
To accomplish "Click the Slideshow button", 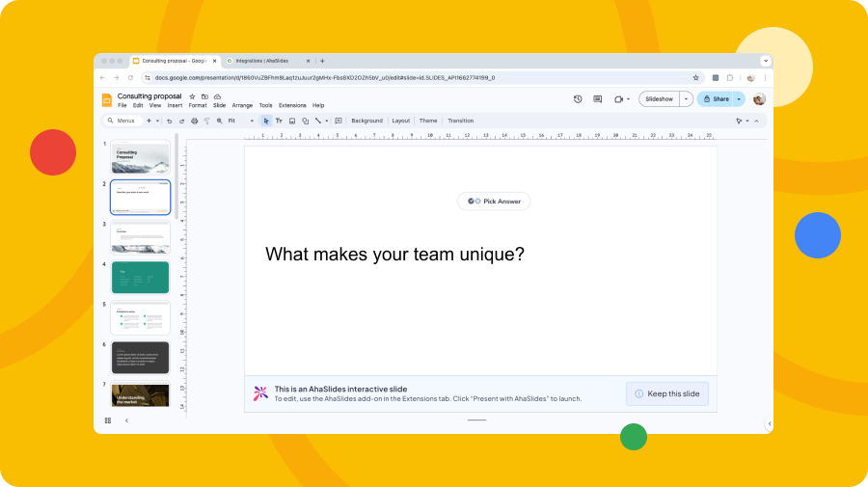I will click(659, 98).
